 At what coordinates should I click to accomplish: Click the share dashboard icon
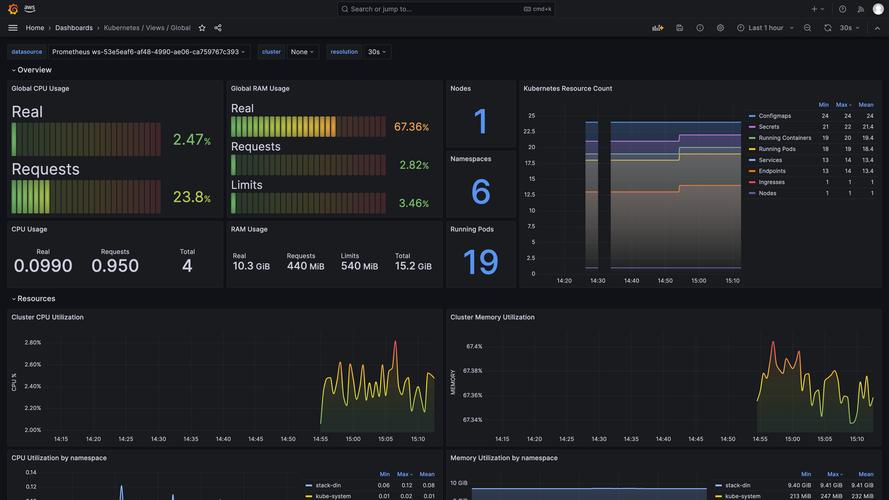click(218, 28)
